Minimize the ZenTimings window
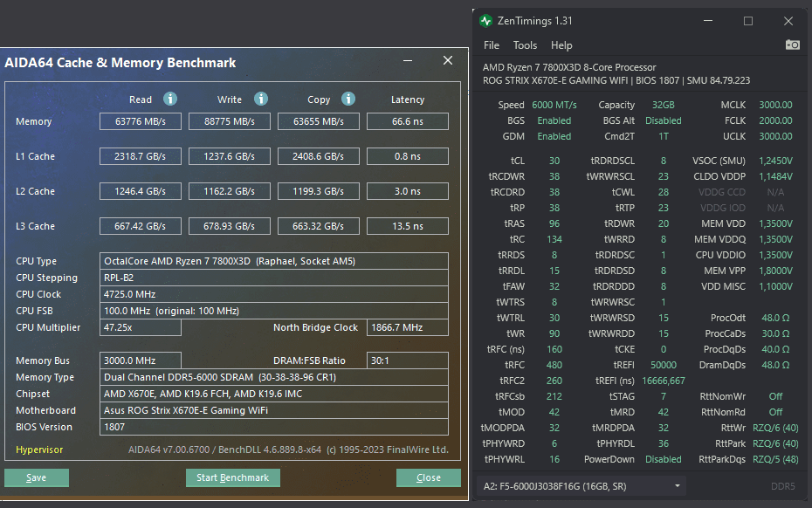The image size is (812, 508). coord(708,21)
